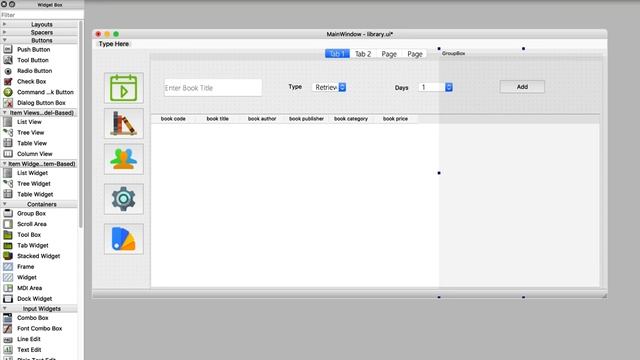
Task: Select the Stacked Widget container icon
Action: coord(8,256)
